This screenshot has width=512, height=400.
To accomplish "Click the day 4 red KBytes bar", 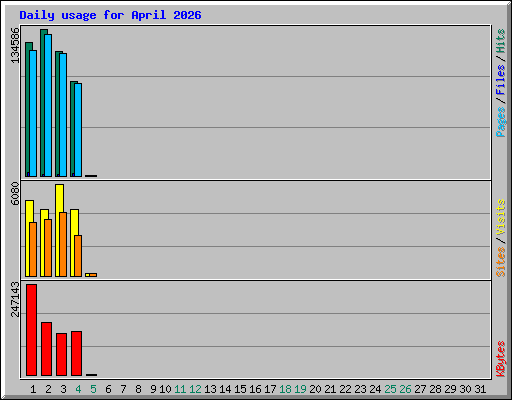I will pos(76,353).
